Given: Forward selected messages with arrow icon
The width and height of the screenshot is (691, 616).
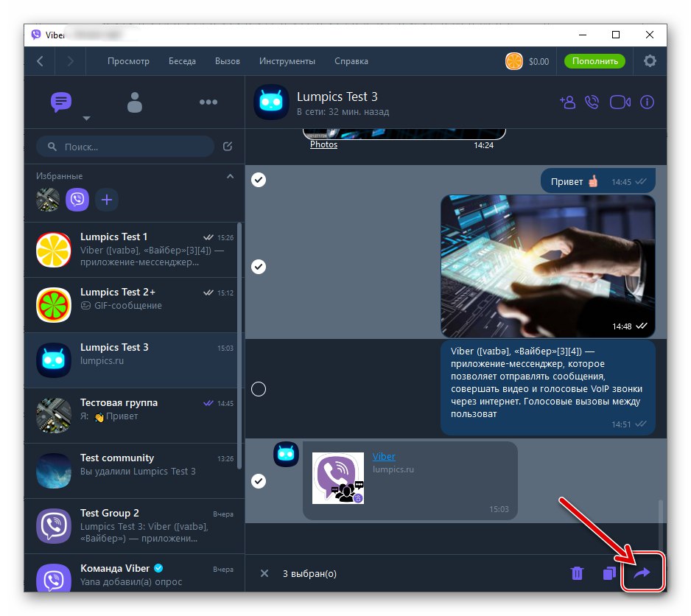Looking at the screenshot, I should click(642, 573).
